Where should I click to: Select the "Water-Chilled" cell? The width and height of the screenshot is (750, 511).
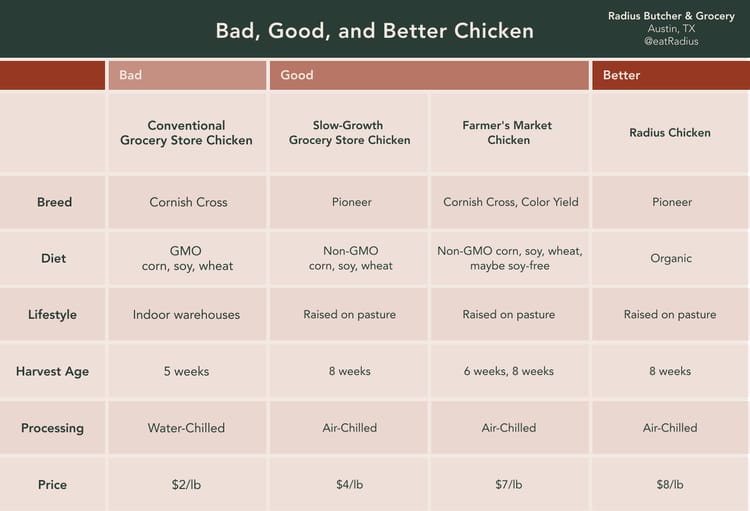point(186,428)
